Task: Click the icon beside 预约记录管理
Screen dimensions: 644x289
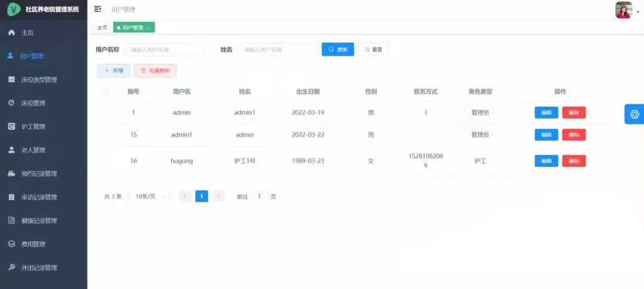Action: tap(11, 173)
